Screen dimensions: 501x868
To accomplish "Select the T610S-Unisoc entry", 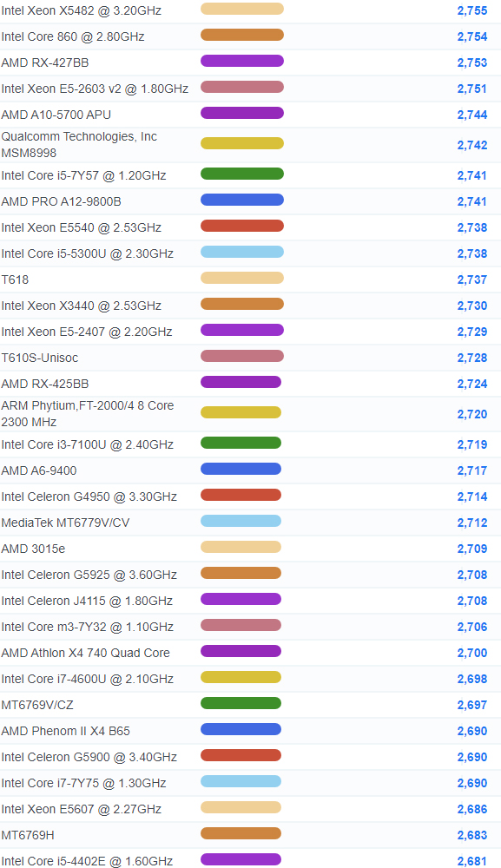I will click(40, 358).
